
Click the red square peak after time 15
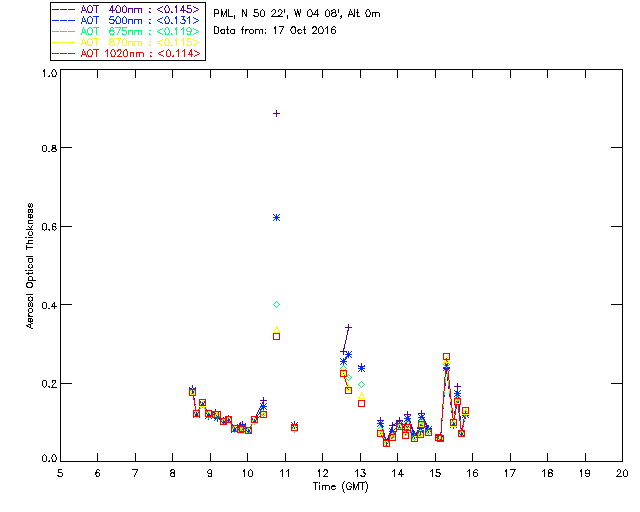point(447,357)
